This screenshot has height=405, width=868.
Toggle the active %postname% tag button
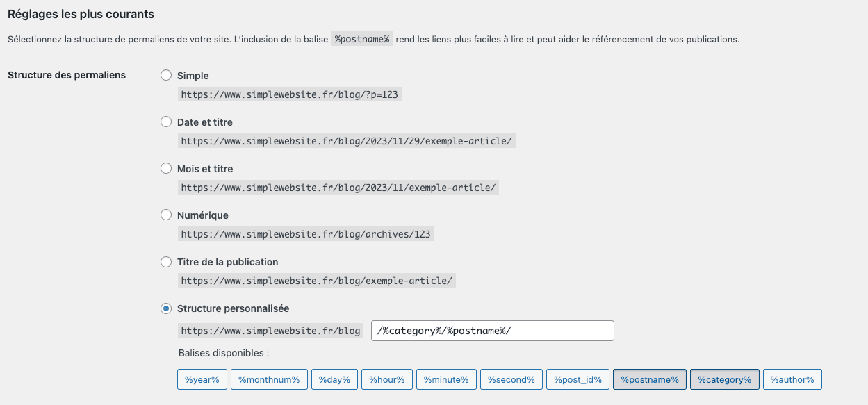(650, 379)
